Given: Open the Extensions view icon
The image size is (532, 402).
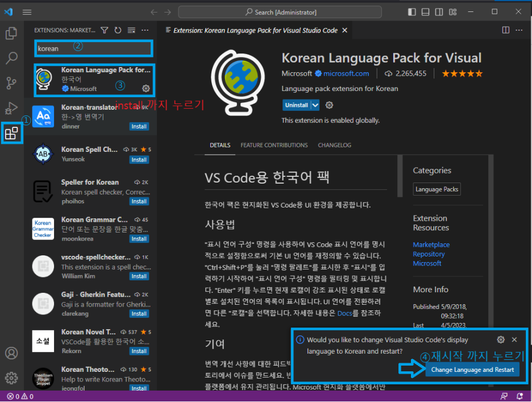Looking at the screenshot, I should pos(11,133).
